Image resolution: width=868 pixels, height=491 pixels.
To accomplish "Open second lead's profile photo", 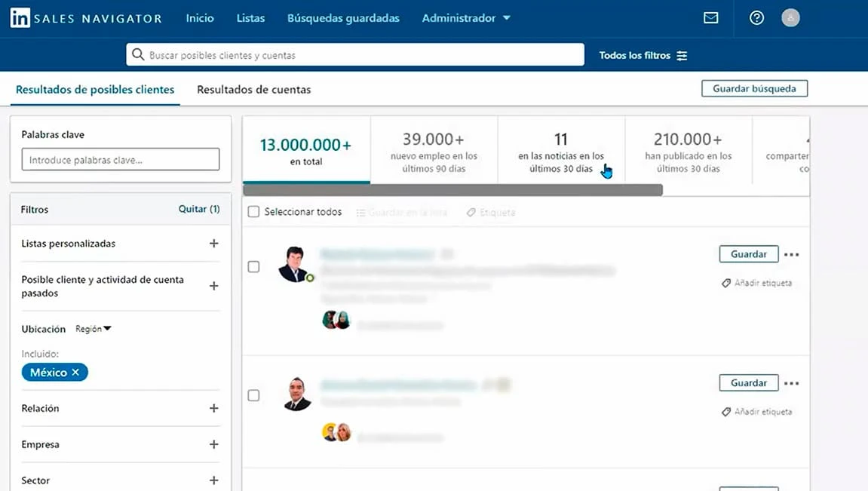I will coord(296,394).
